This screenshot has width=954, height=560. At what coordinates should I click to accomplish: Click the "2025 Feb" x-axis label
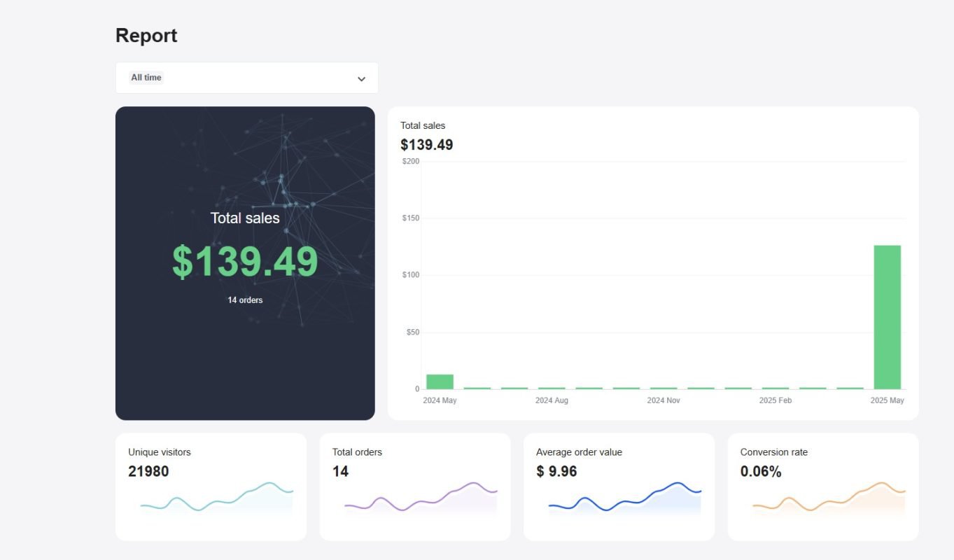pos(775,400)
